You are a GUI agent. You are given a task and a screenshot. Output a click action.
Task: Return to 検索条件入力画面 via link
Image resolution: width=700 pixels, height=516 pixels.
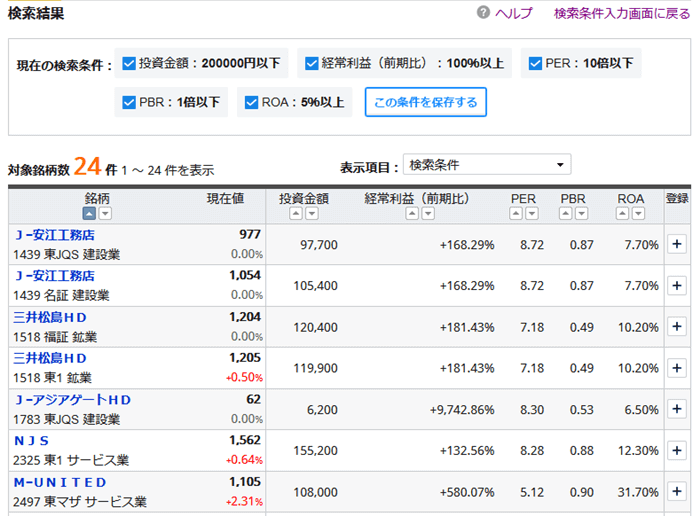[621, 13]
